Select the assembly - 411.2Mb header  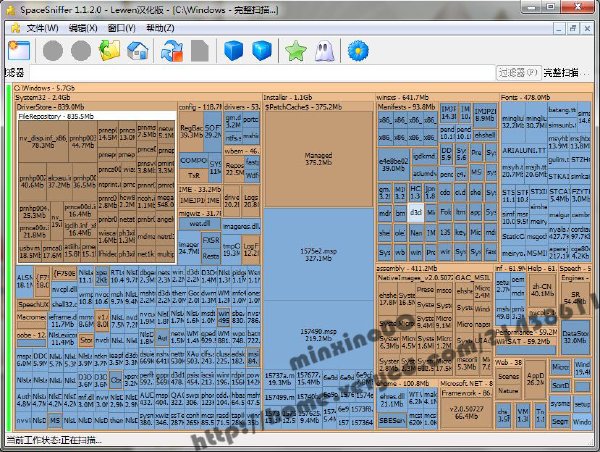pyautogui.click(x=434, y=268)
